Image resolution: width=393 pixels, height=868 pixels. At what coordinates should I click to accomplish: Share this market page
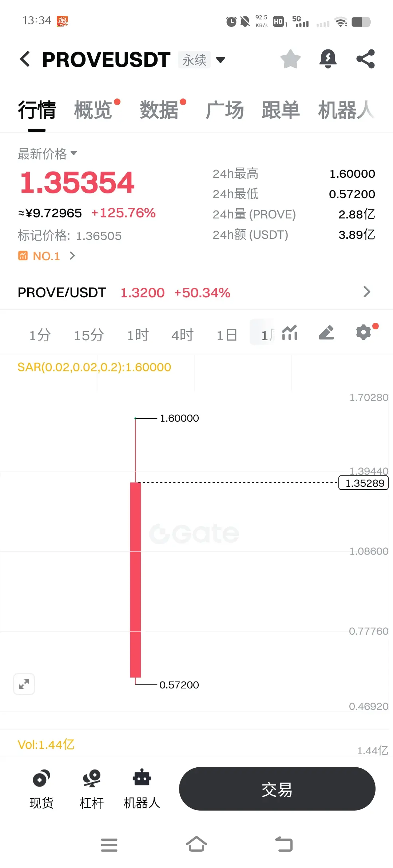(365, 59)
